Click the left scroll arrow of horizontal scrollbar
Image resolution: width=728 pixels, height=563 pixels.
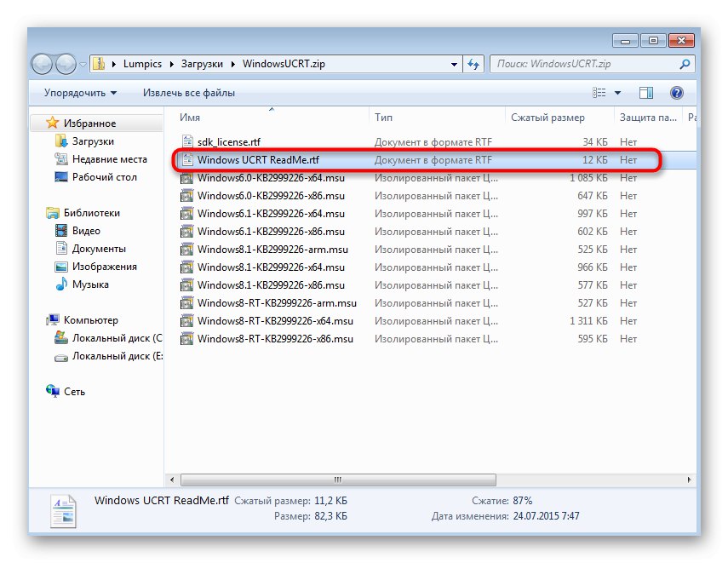172,480
